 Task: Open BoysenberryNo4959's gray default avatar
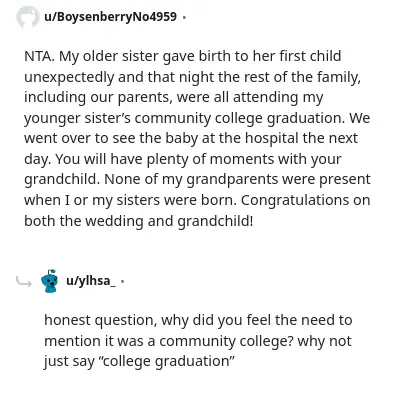coord(27,16)
